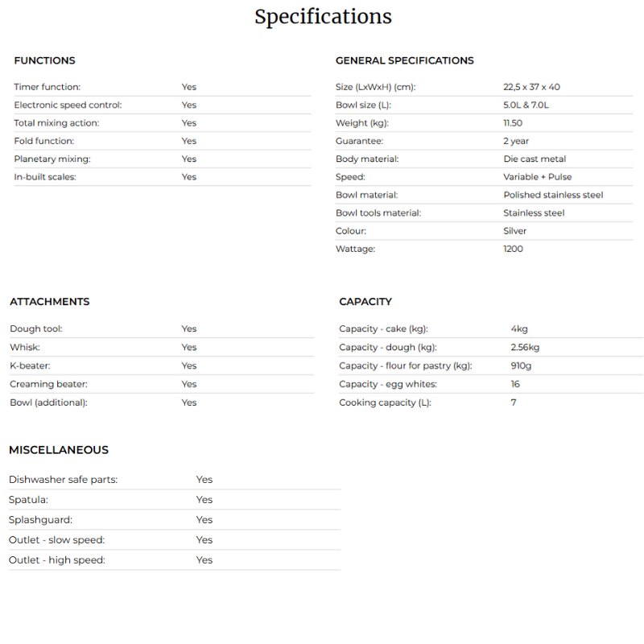Click the Die cast metal value
This screenshot has height=644, width=644.
click(535, 159)
